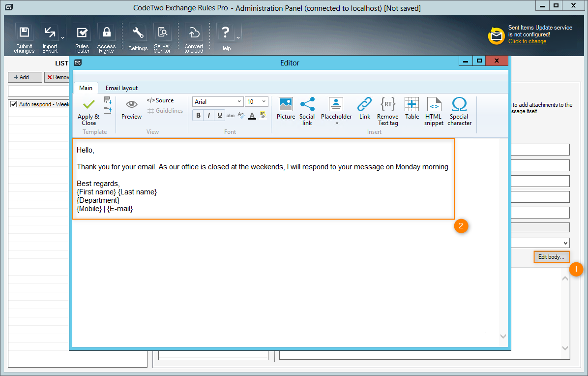Click the Edit body... button
The width and height of the screenshot is (588, 376).
(551, 257)
